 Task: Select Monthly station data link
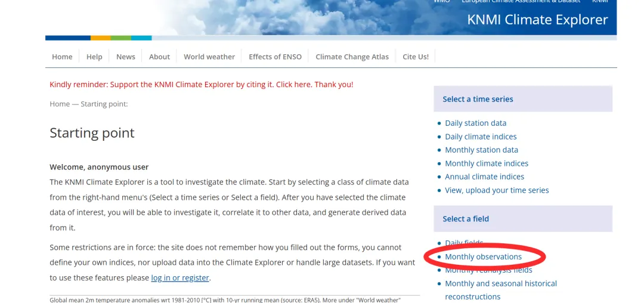tap(482, 150)
